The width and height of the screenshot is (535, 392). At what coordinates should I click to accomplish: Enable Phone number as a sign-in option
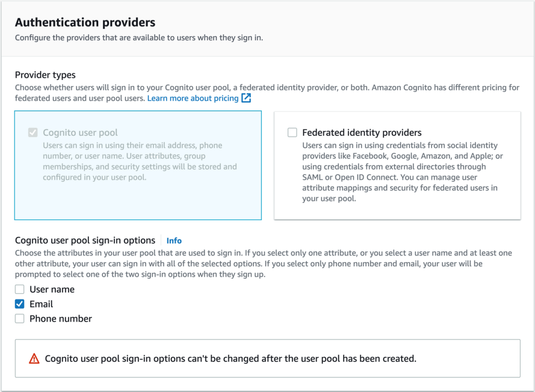point(19,318)
